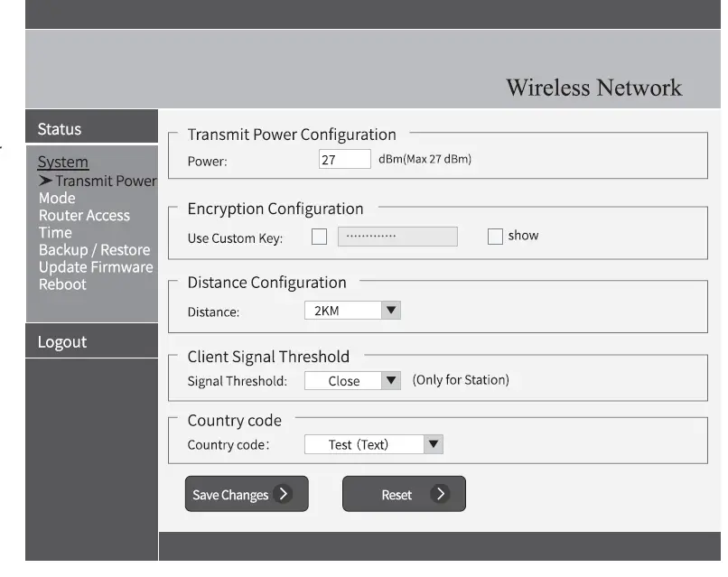Select Transmit Power in the sidebar
Viewport: 728px width, 577px height.
[106, 181]
